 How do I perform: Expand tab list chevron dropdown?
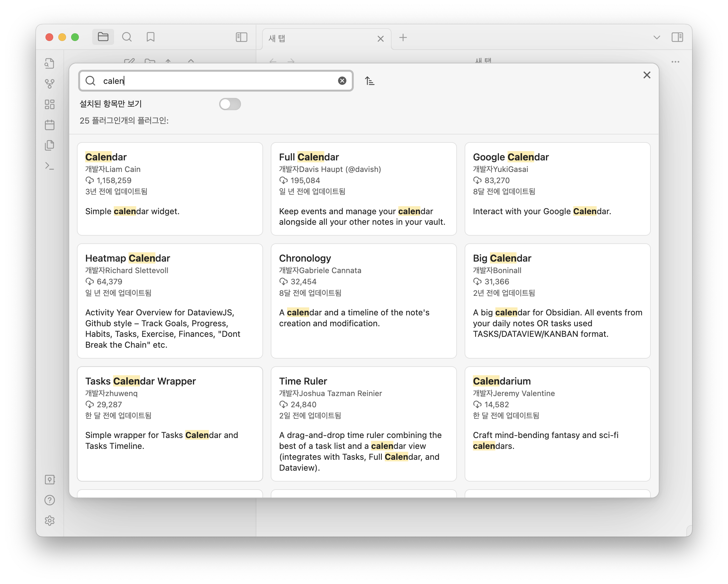point(657,37)
